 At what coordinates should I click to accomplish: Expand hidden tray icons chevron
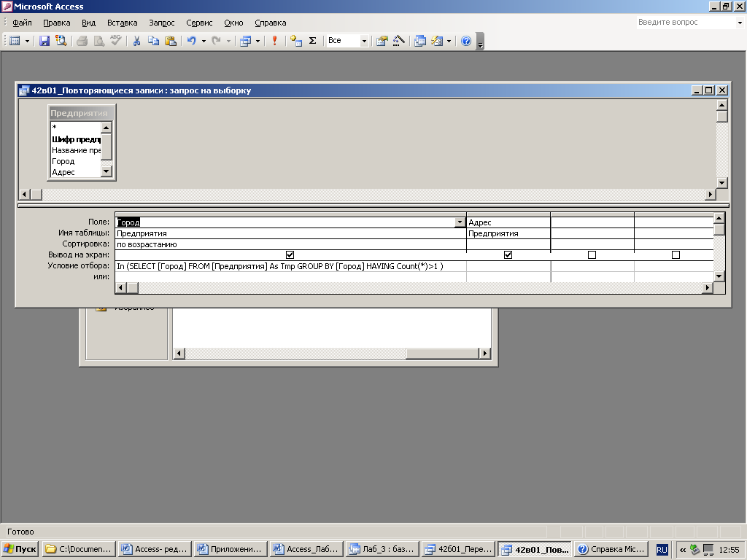click(x=682, y=550)
